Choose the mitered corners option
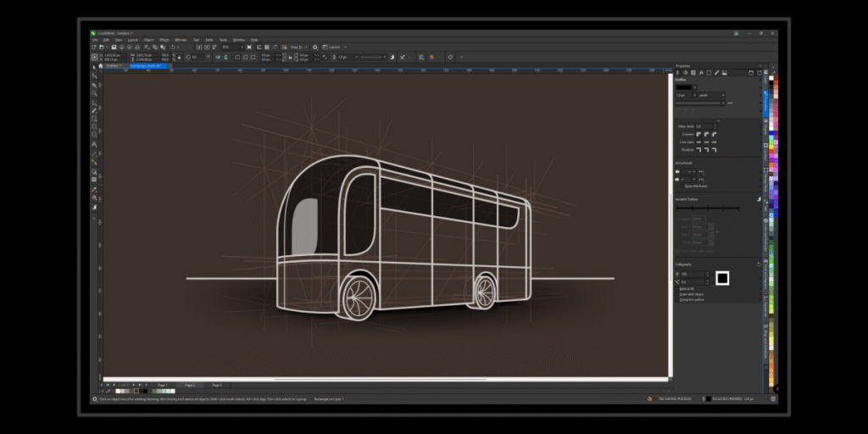Screen dimensions: 868x434 (x=698, y=134)
